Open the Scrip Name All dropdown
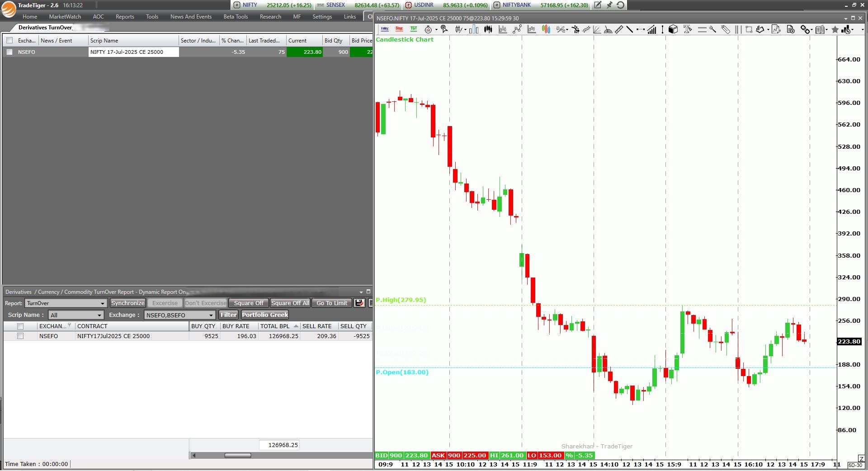 pyautogui.click(x=76, y=315)
